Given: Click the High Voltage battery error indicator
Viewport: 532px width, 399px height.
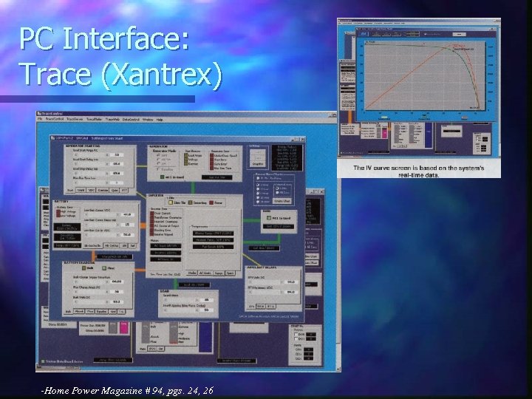Looking at the screenshot, I should point(58,212).
